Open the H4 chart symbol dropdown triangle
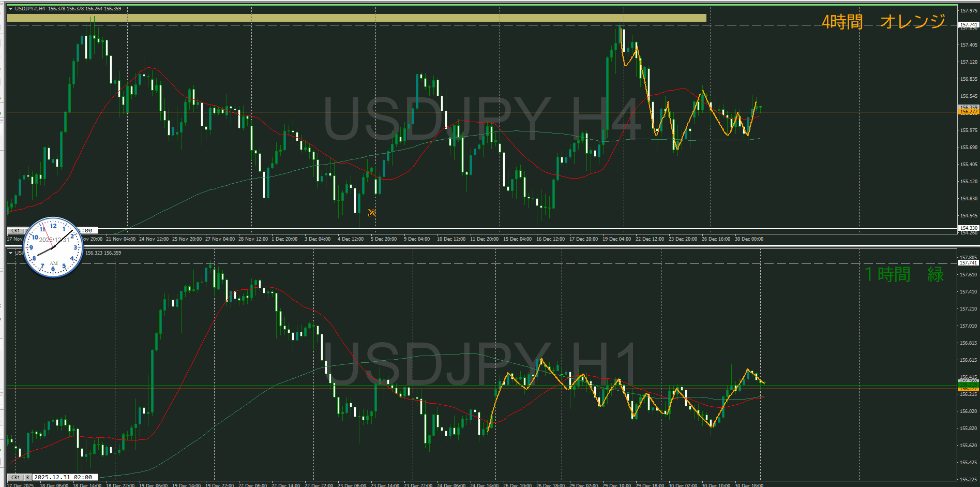The image size is (980, 487). (10, 9)
